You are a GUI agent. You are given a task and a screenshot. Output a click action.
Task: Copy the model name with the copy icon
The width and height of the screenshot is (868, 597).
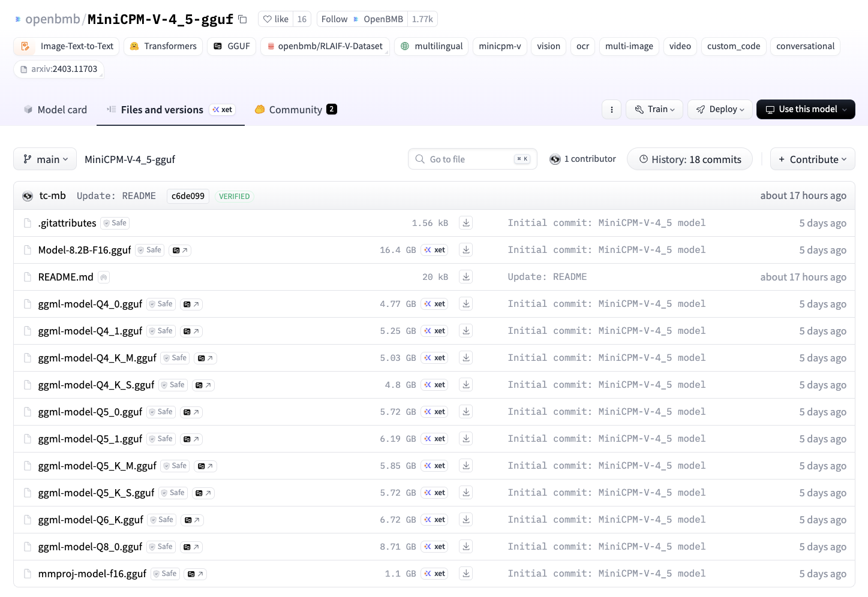tap(242, 19)
